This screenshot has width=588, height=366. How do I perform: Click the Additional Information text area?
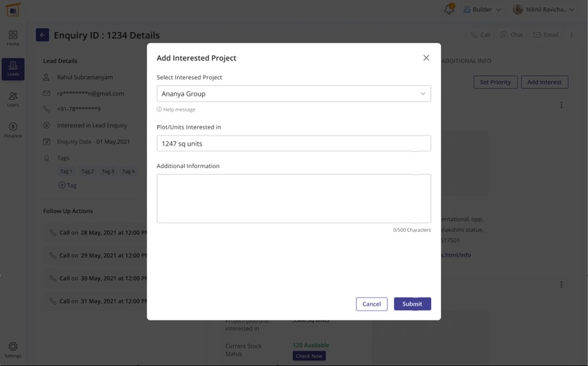coord(293,198)
